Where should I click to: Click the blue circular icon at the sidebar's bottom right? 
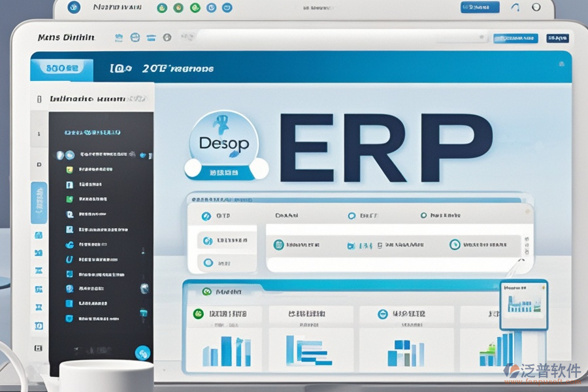pyautogui.click(x=142, y=353)
